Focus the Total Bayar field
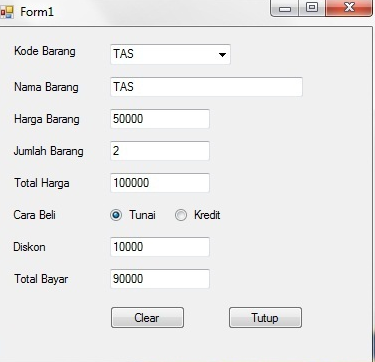 click(x=160, y=279)
